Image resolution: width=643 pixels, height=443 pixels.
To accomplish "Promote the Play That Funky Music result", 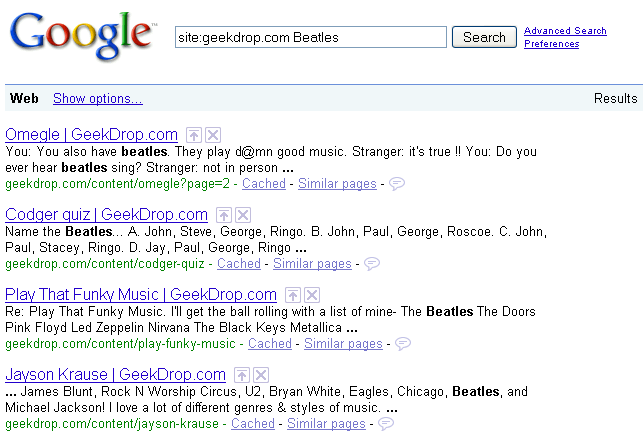I will click(293, 295).
